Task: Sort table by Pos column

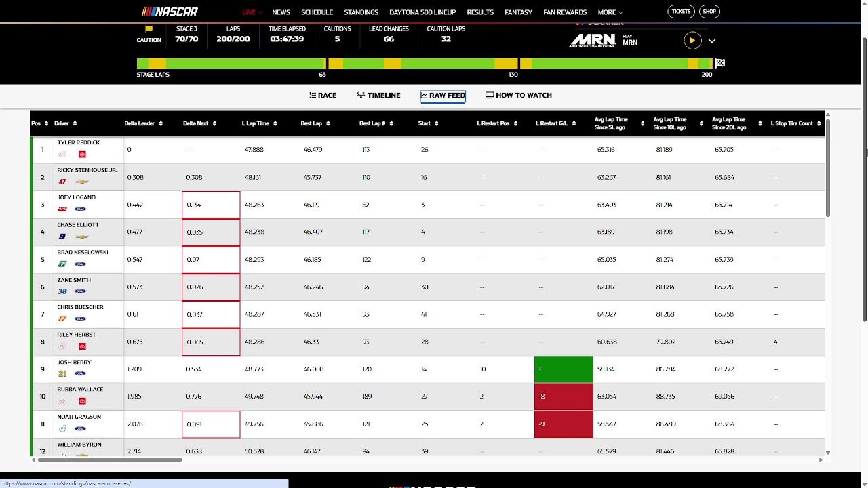Action: 40,123
